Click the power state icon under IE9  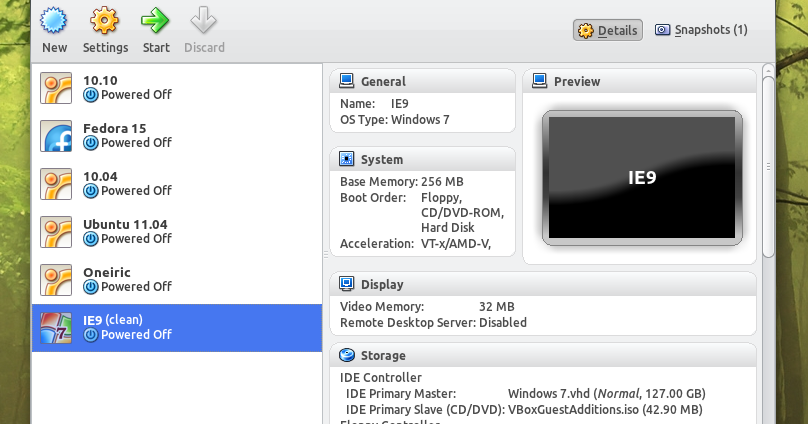tap(91, 334)
